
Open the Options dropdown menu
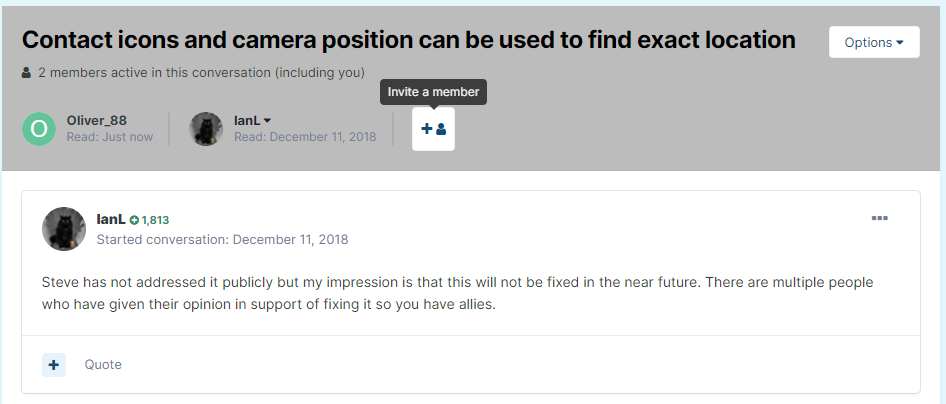tap(873, 42)
